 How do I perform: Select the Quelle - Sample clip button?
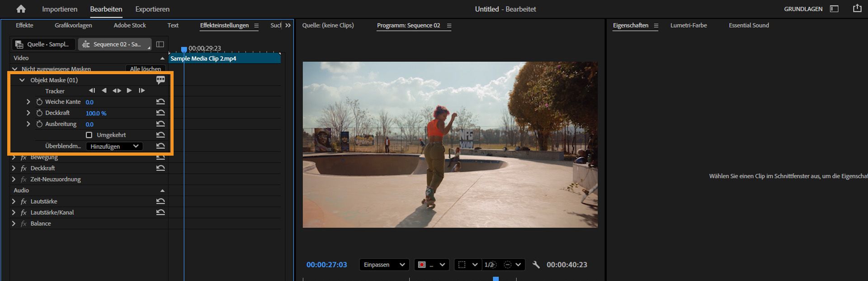coord(43,44)
